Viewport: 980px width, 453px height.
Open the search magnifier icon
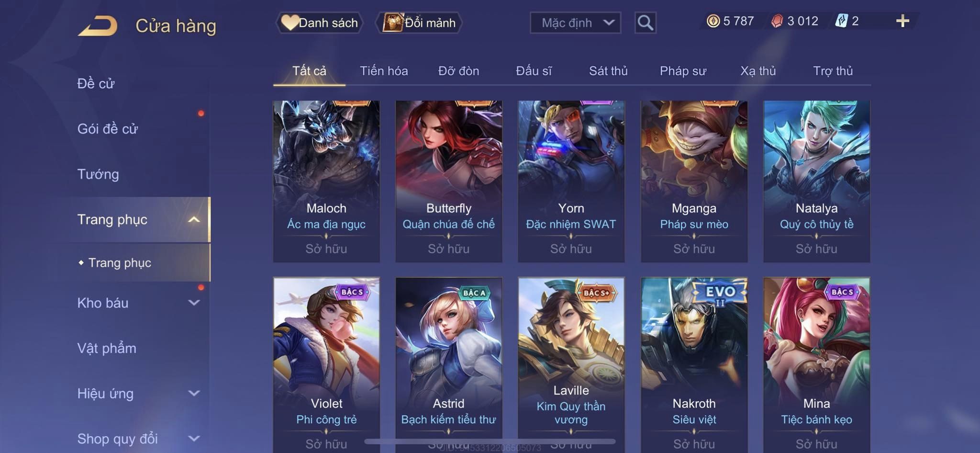645,23
